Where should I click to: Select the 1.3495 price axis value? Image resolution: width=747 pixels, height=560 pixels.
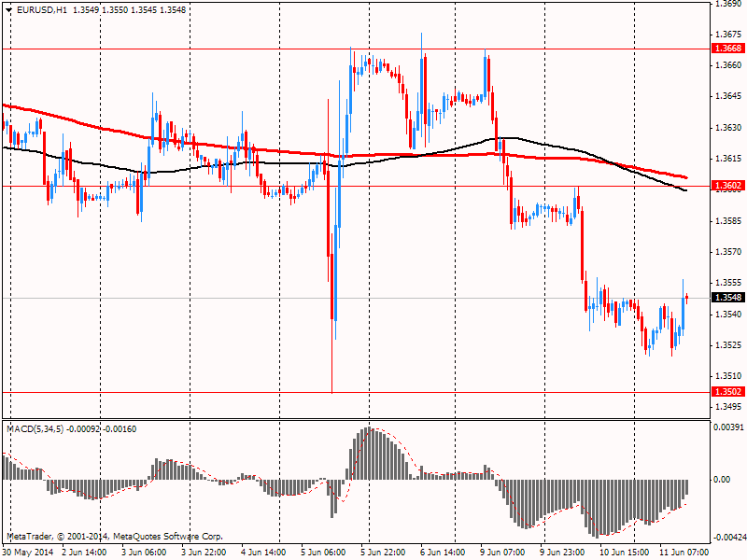tap(728, 407)
